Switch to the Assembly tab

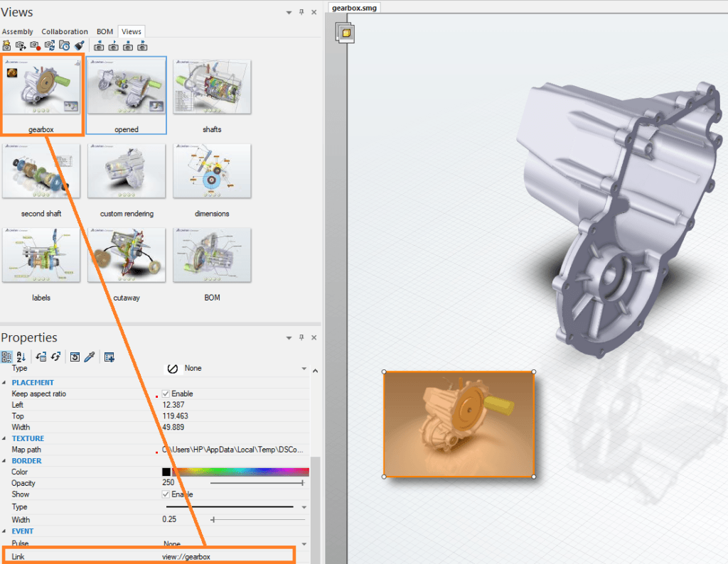17,31
